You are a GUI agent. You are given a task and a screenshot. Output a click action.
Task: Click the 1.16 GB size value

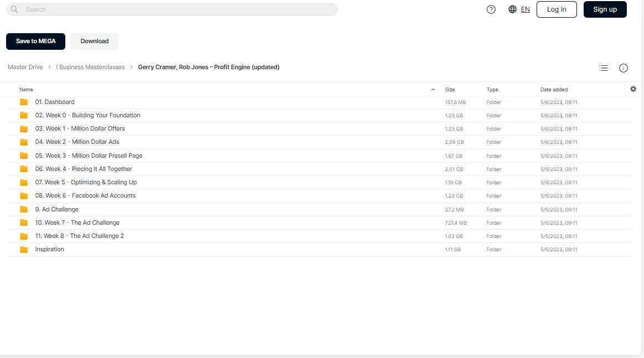(453, 182)
